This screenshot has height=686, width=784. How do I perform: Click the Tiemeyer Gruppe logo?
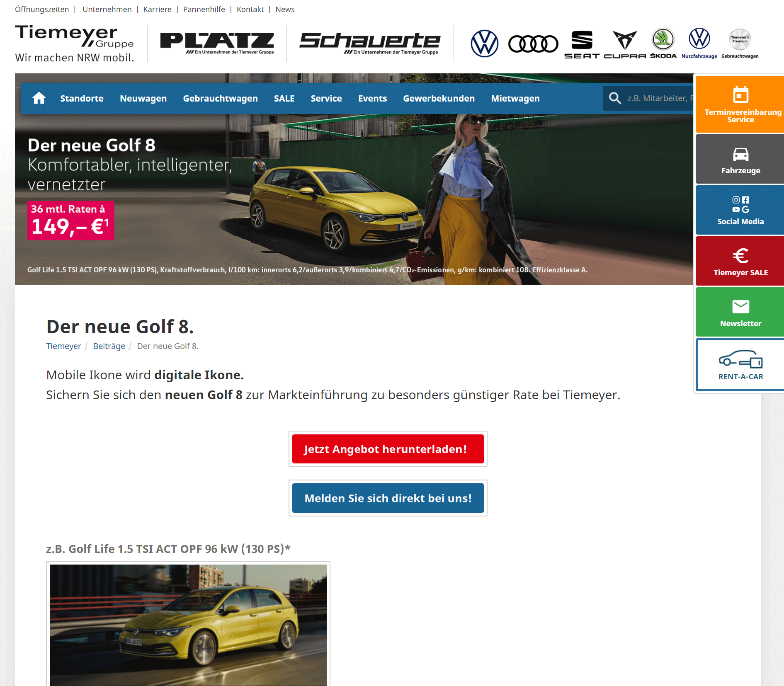pos(75,44)
